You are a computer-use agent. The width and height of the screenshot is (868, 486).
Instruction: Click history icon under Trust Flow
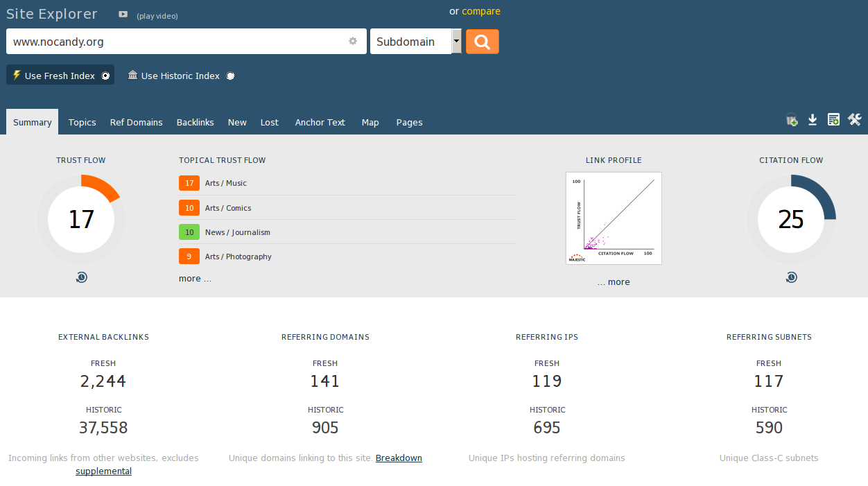click(81, 277)
